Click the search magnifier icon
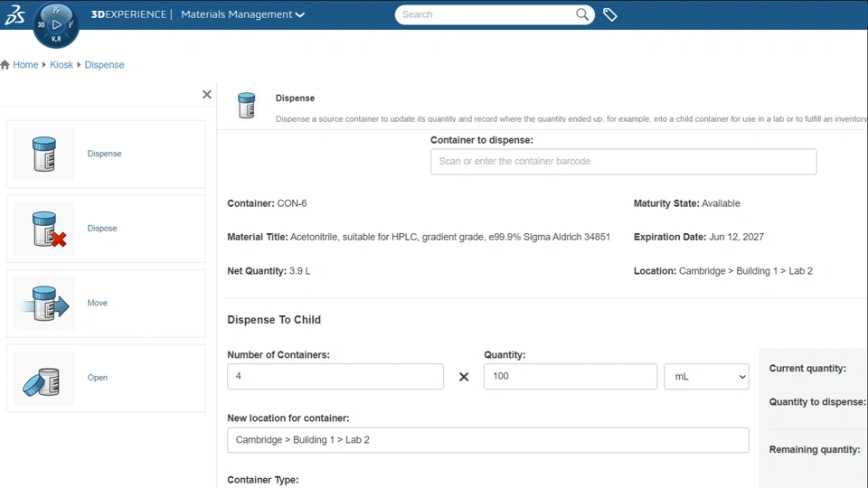Viewport: 868px width, 488px height. tap(581, 14)
